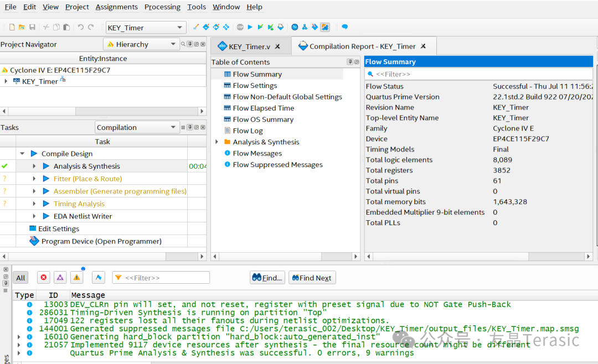Toggle the blue flag messages filter
This screenshot has width=598, height=364.
[99, 278]
